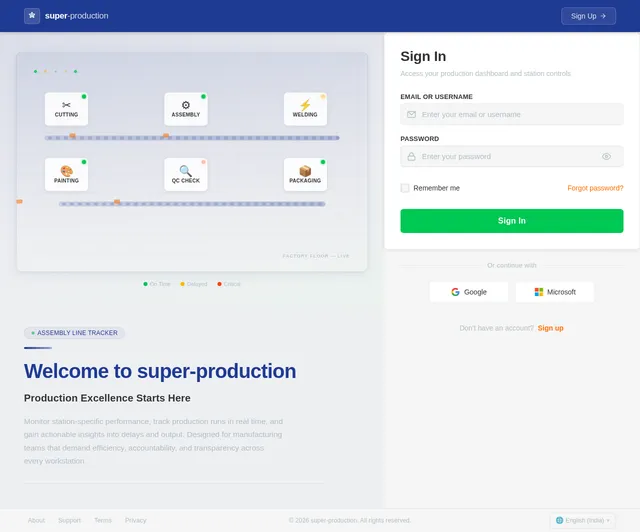Show password using the eye icon
Screen dimensions: 640x532
click(x=606, y=156)
